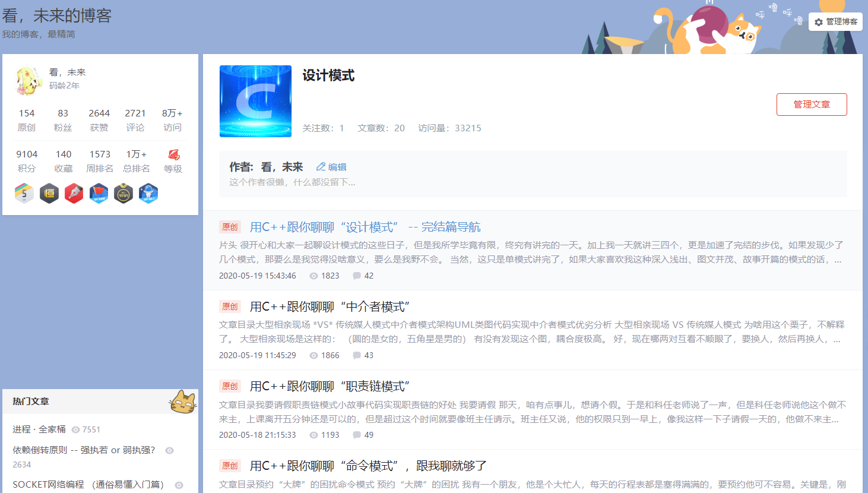Click the 等级 level badge icon
Screen dimensions: 868x493
pyautogui.click(x=173, y=154)
